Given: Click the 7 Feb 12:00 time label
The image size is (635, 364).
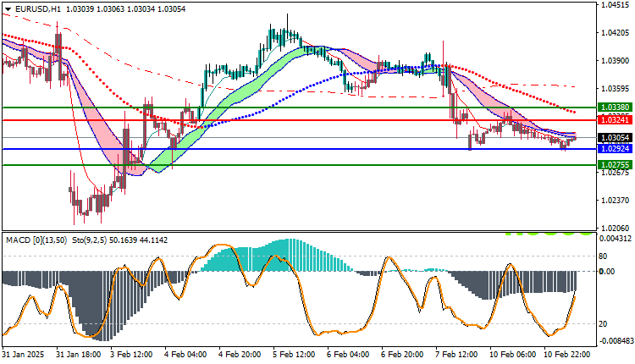Looking at the screenshot, I should click(456, 355).
